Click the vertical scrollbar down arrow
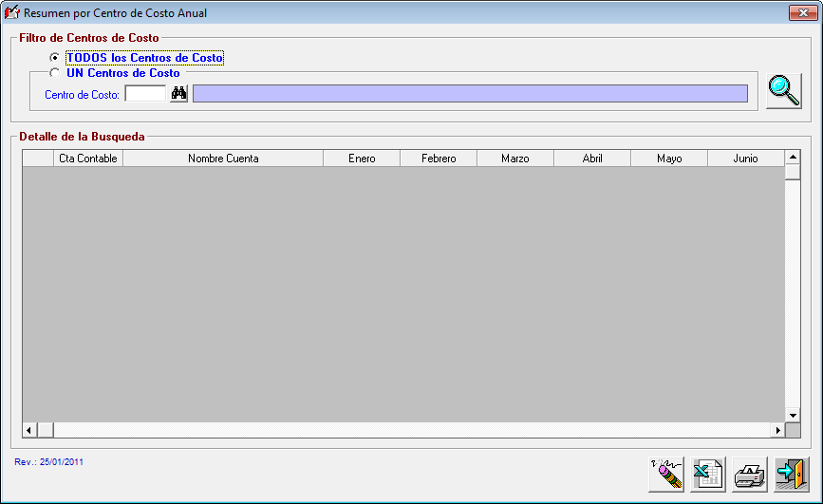823x504 pixels. [x=793, y=416]
